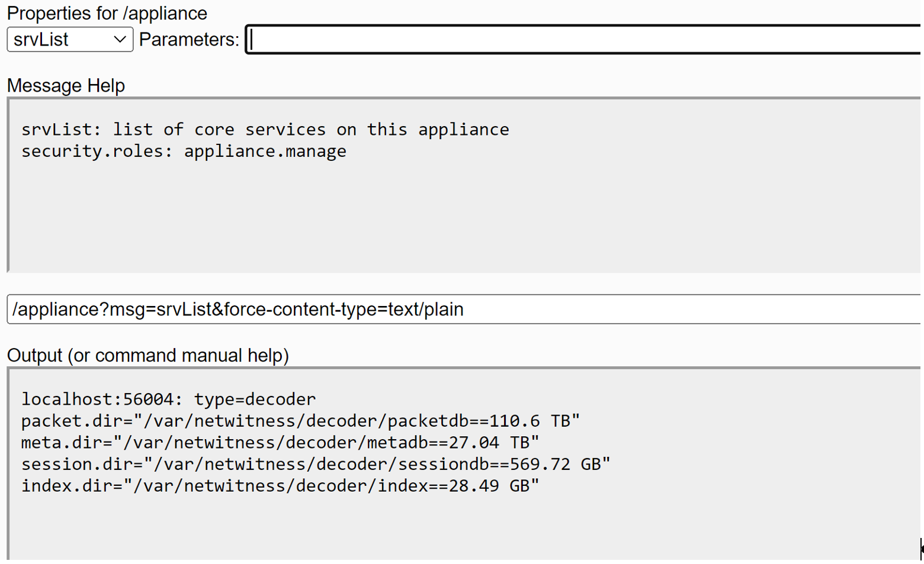Click the meta.dir metadb output line
This screenshot has width=924, height=564.
coord(280,443)
